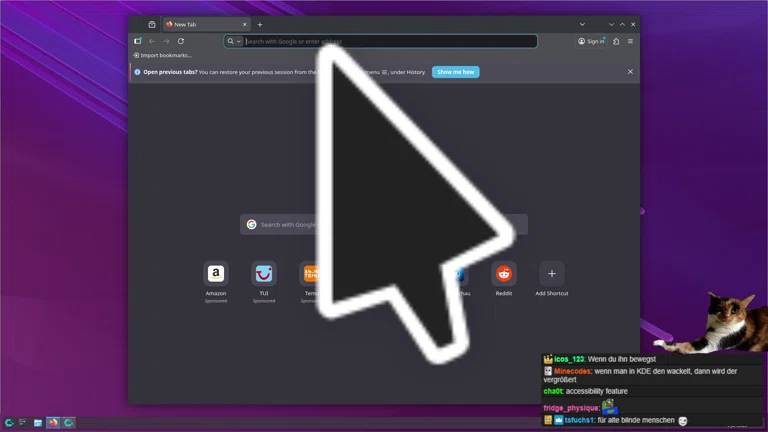This screenshot has height=432, width=768.
Task: Click Import bookmarks in the bookmarks bar
Action: tap(163, 55)
